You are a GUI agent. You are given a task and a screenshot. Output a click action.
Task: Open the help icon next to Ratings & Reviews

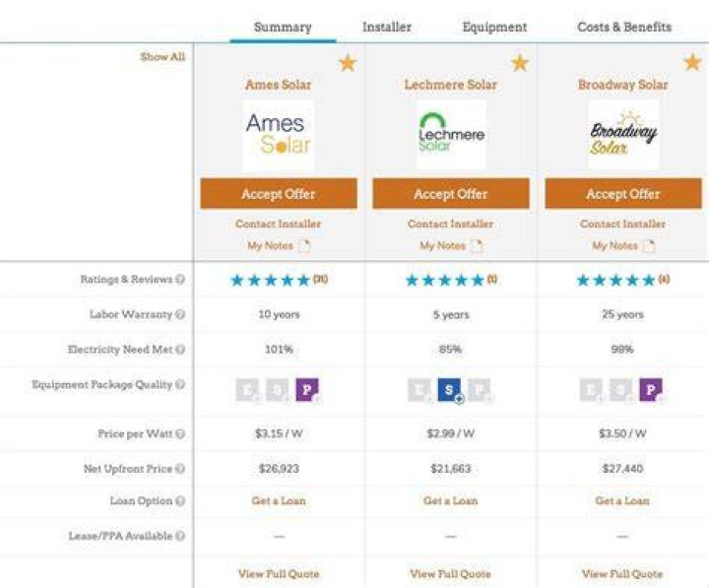tap(180, 279)
